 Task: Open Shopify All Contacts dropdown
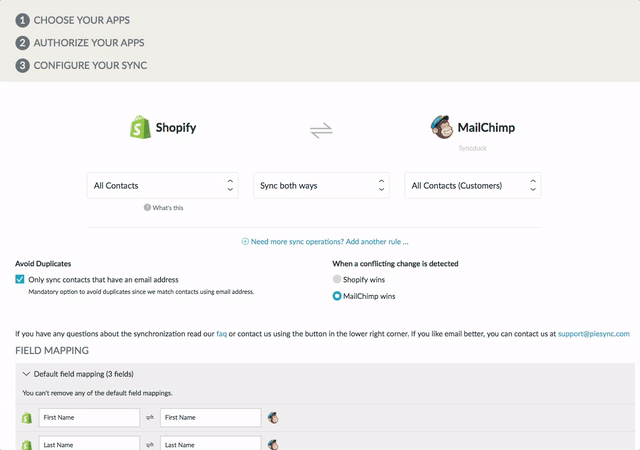click(x=162, y=185)
